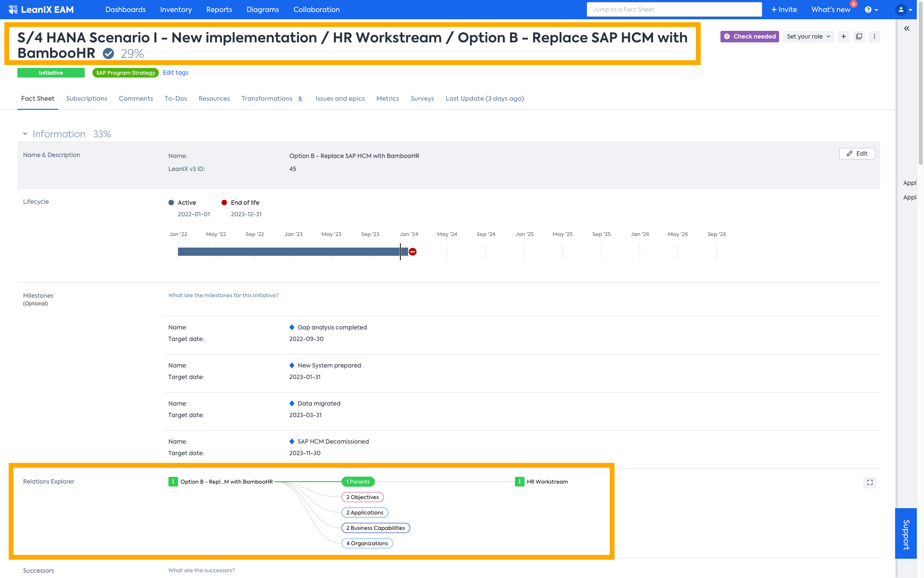The height and width of the screenshot is (578, 924).
Task: Select the Fact Sheet tab
Action: point(38,99)
